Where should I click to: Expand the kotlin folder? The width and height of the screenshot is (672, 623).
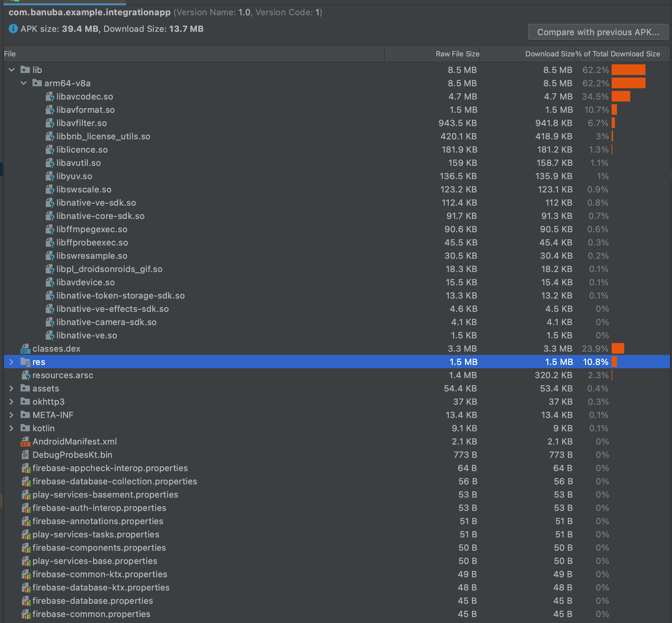(12, 428)
